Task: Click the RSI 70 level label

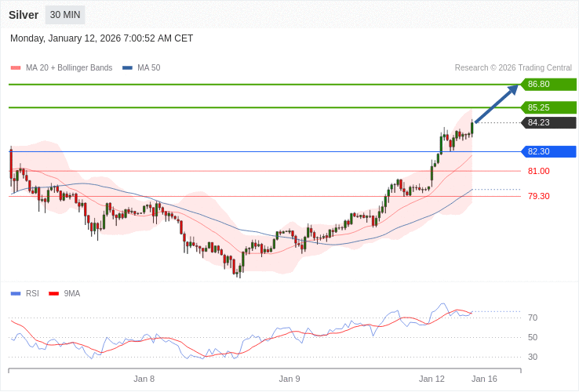Action: [533, 318]
